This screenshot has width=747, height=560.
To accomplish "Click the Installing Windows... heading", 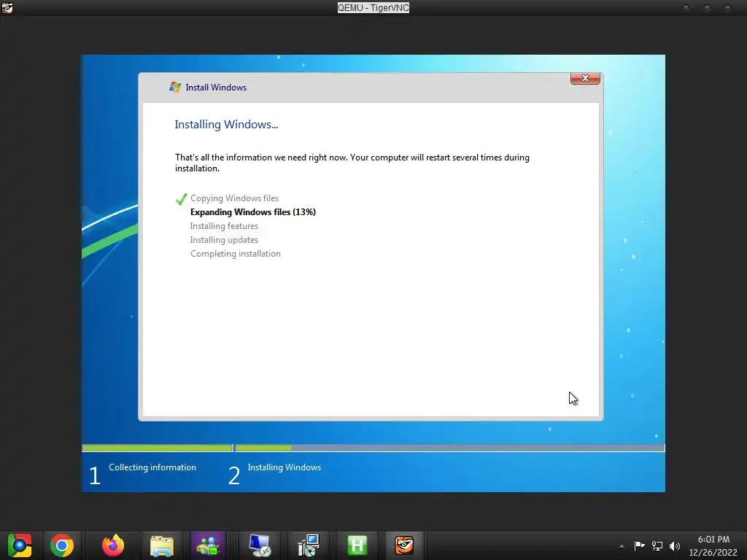I will point(226,124).
